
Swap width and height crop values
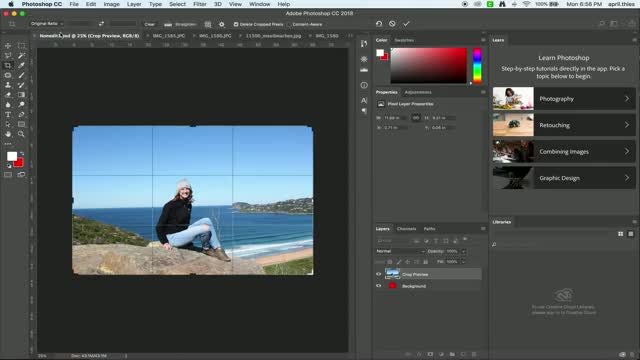coord(101,24)
